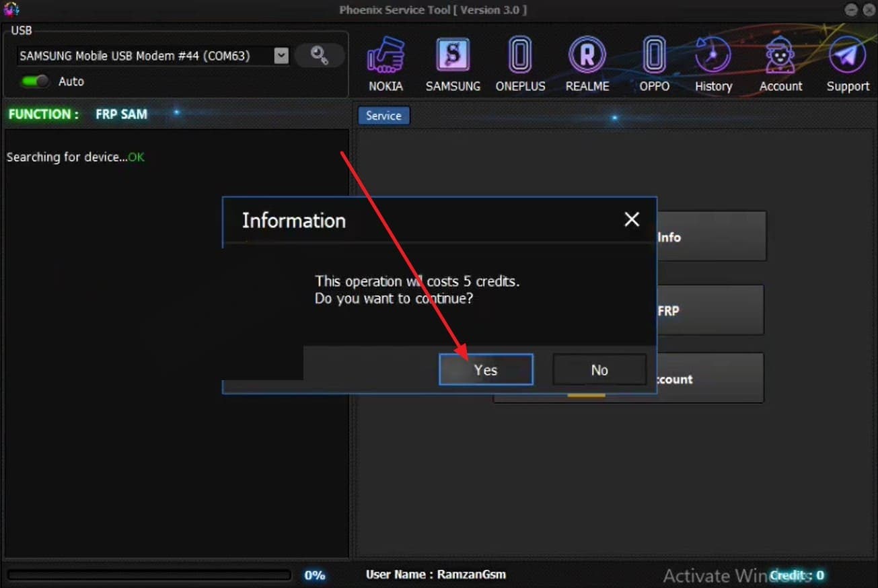
Task: Open the History clock icon
Action: pos(713,64)
